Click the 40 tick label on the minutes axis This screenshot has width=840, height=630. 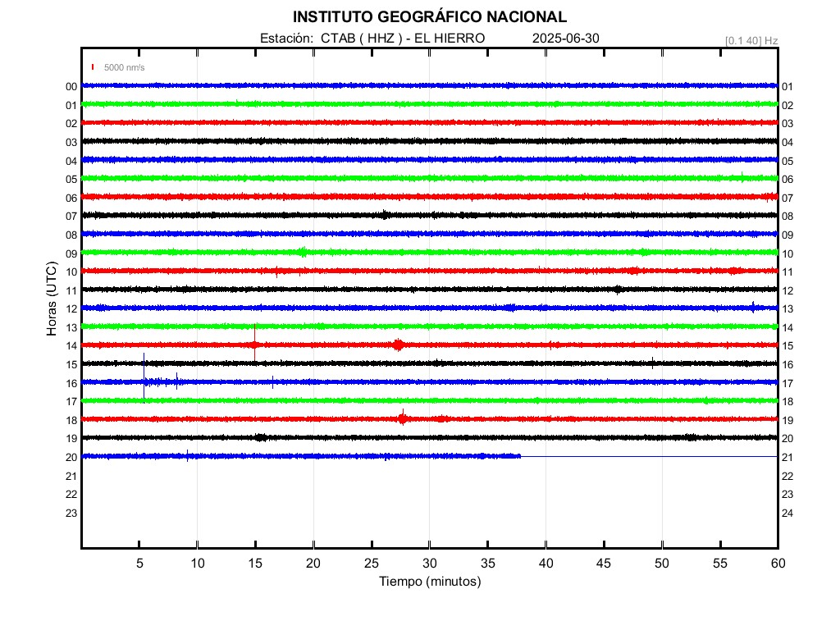(546, 564)
